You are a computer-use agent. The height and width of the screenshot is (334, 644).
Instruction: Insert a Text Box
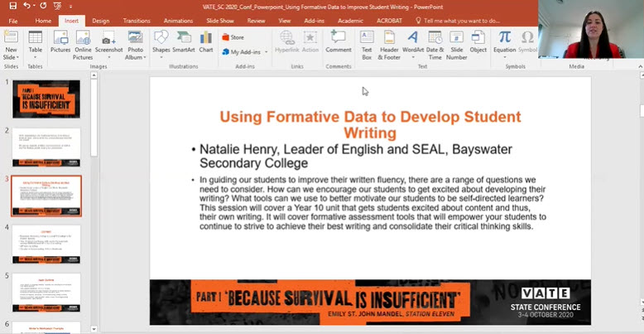click(367, 42)
